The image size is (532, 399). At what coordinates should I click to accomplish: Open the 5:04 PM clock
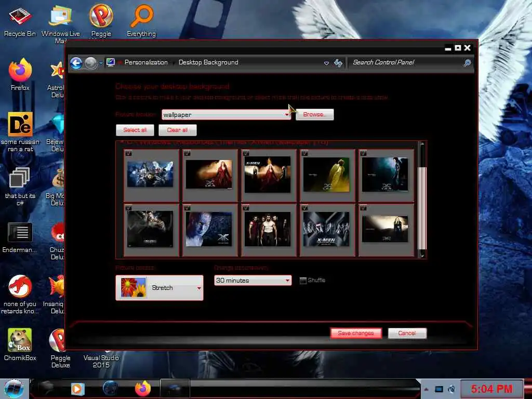point(491,389)
